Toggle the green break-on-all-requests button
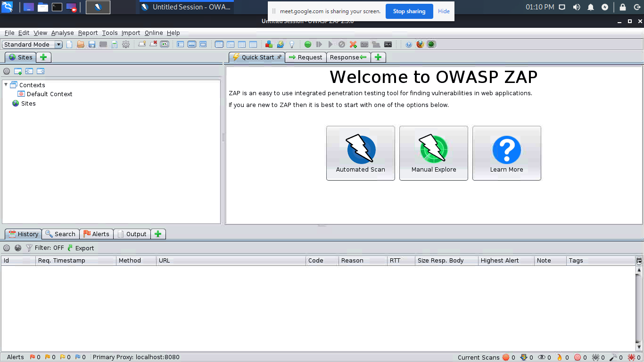Viewport: 644px width, 362px height. click(308, 44)
